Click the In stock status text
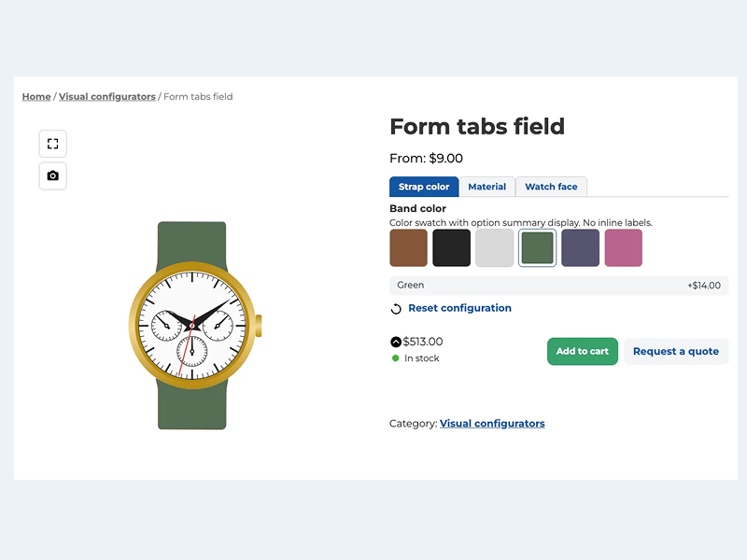Image resolution: width=747 pixels, height=560 pixels. (422, 358)
